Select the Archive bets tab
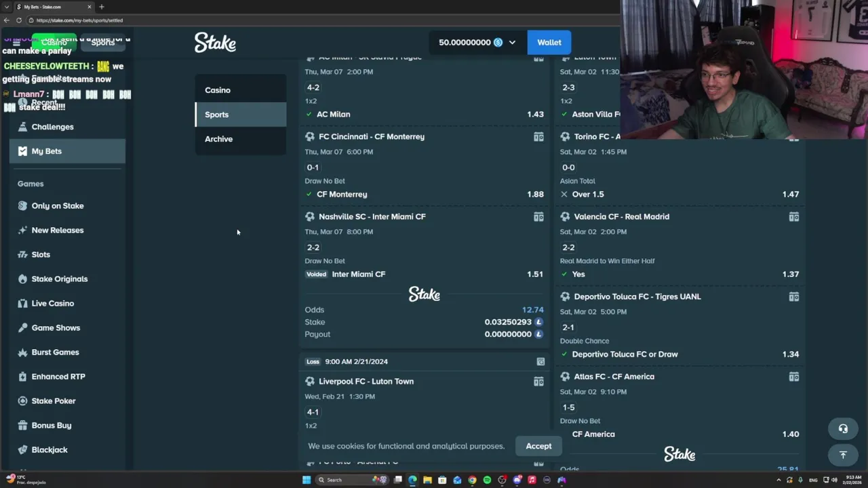 (241, 139)
